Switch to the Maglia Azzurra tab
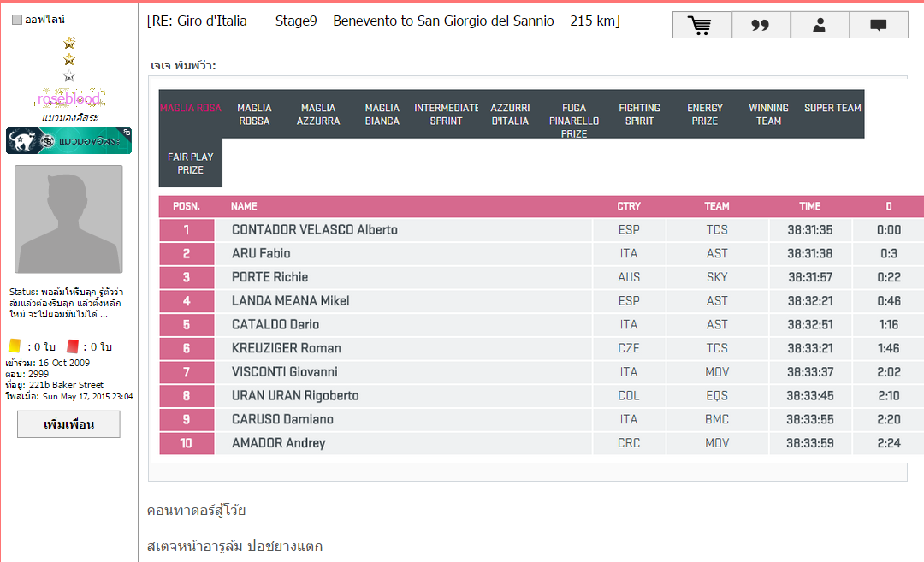 (x=318, y=115)
